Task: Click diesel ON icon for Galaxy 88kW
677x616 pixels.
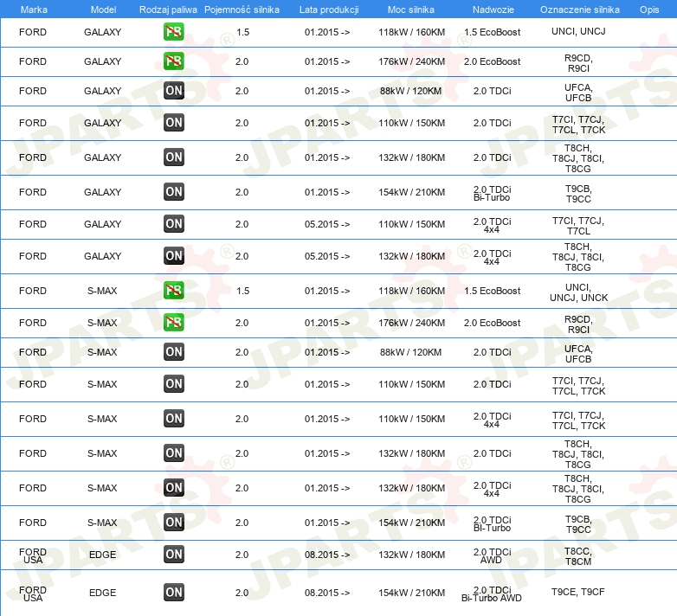Action: tap(173, 91)
